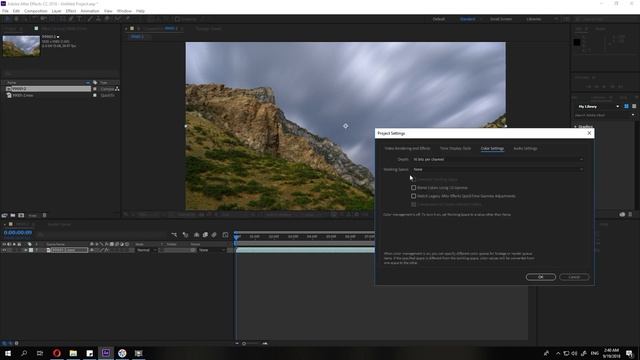
Task: Click the Project panel search field
Action: [61, 74]
